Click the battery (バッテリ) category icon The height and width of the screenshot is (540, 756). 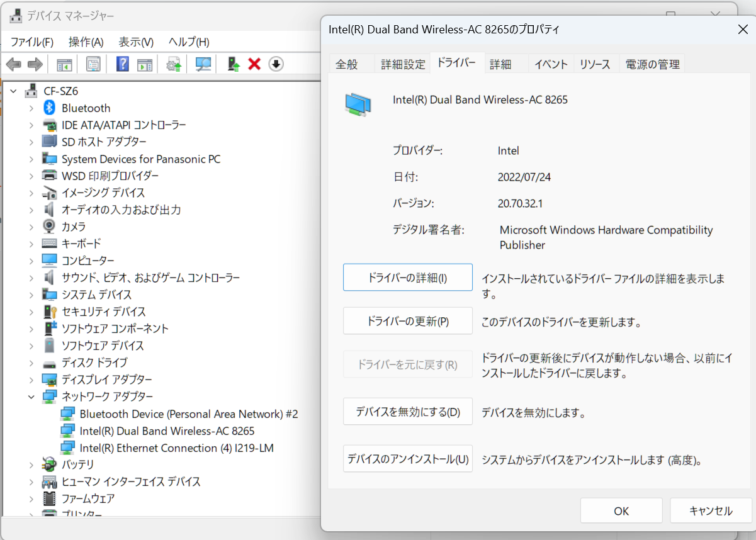(x=49, y=464)
